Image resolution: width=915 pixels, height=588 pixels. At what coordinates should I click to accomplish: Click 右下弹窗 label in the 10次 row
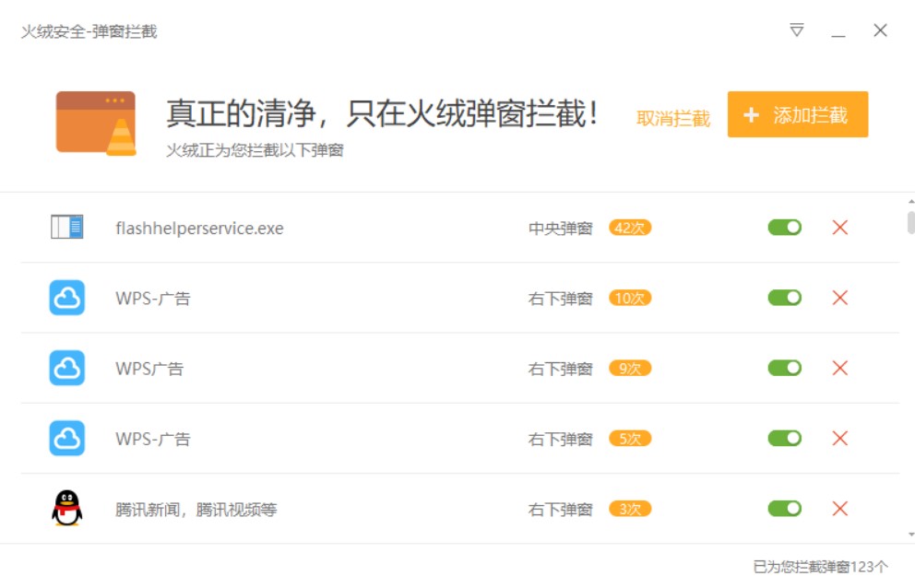(560, 299)
